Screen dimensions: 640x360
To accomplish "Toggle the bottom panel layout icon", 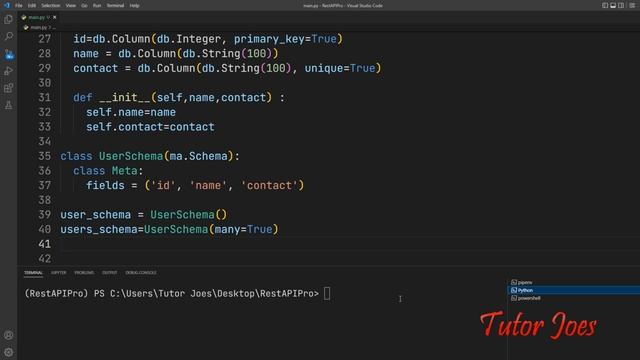I will 613,5.
